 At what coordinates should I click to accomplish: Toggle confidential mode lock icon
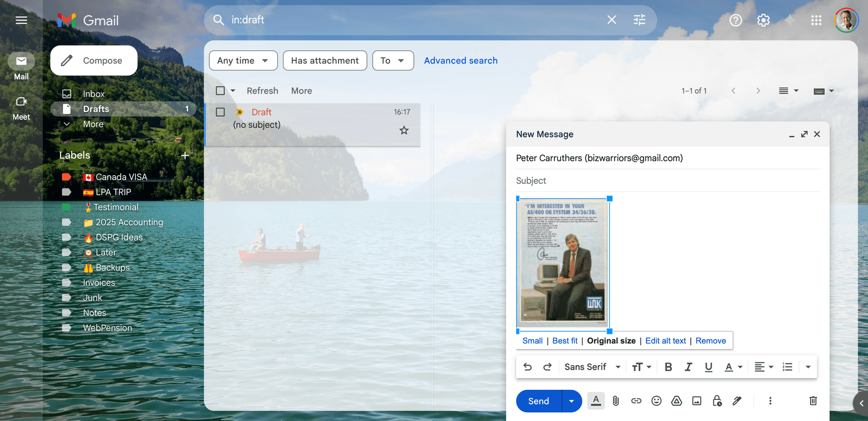(x=717, y=401)
